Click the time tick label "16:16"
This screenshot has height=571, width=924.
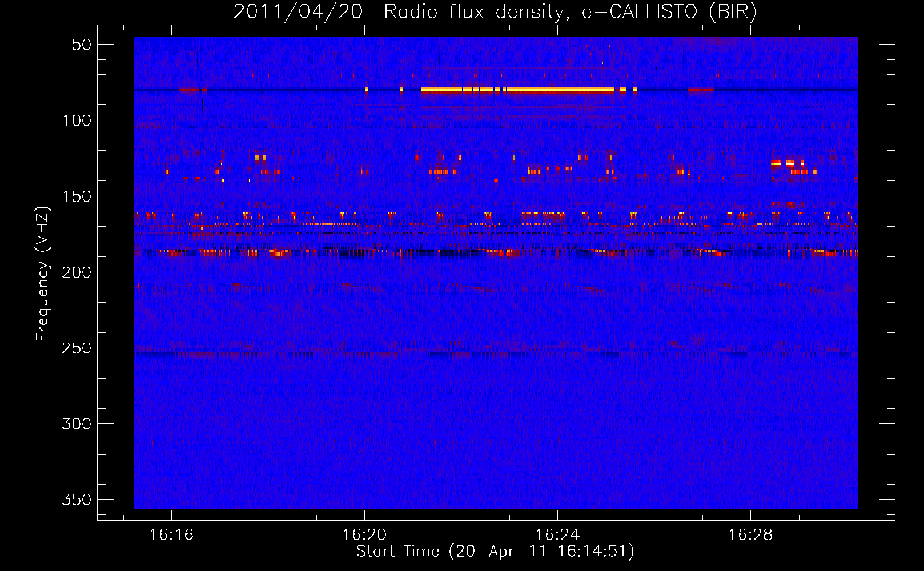click(x=171, y=535)
